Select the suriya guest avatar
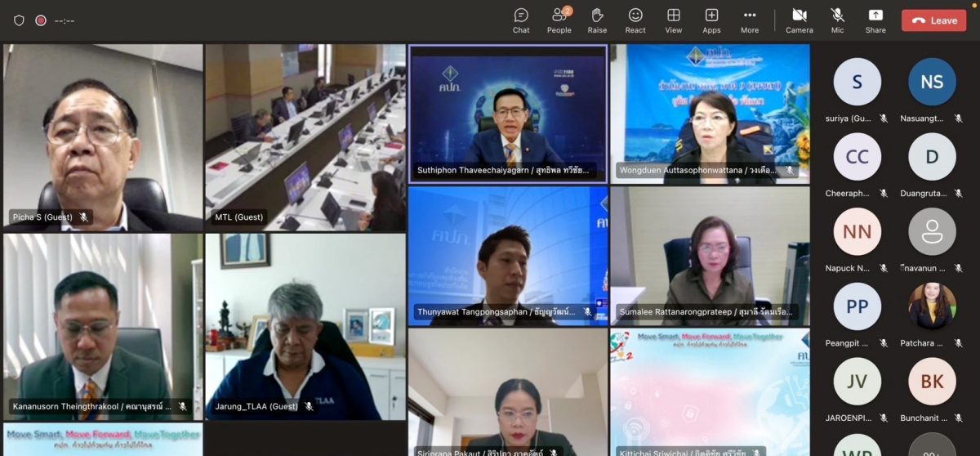 click(857, 82)
